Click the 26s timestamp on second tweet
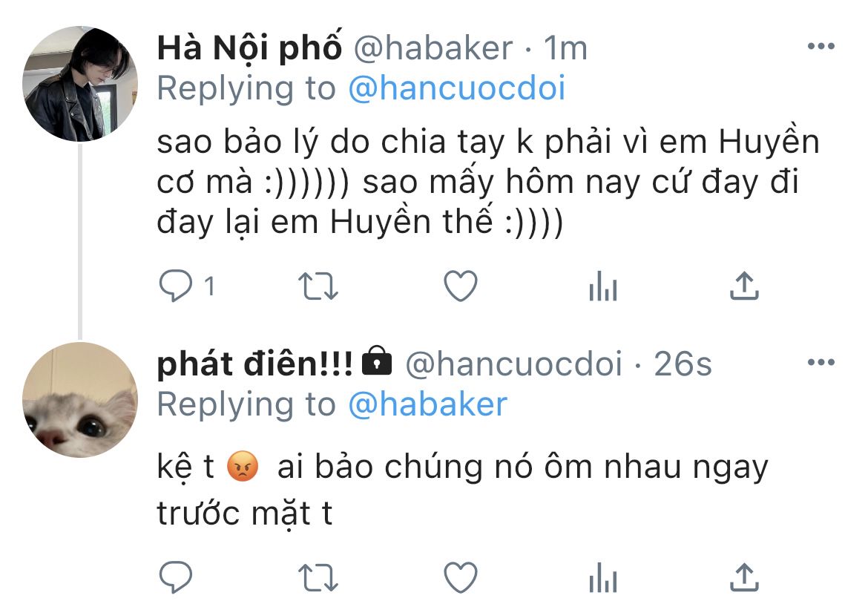This screenshot has width=868, height=604. pyautogui.click(x=683, y=364)
